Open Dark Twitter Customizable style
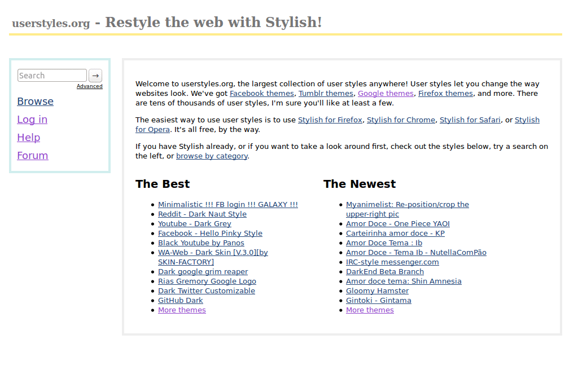The height and width of the screenshot is (392, 578). (x=207, y=290)
